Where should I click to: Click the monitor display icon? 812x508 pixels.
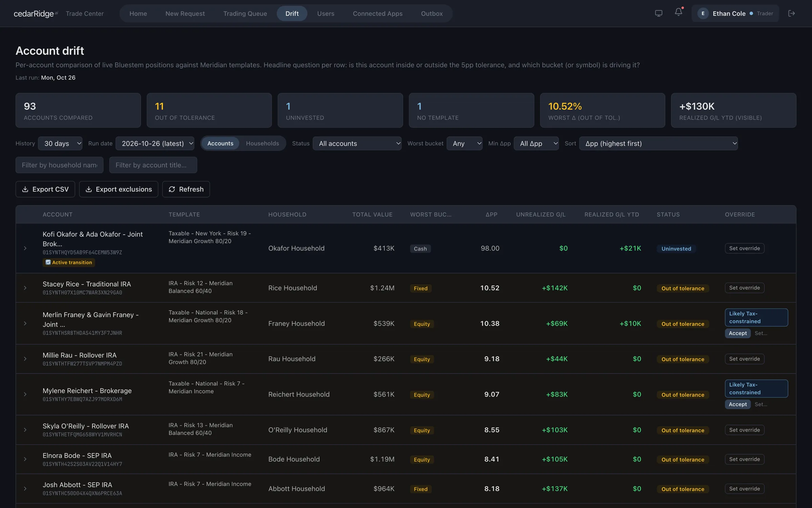(x=658, y=13)
